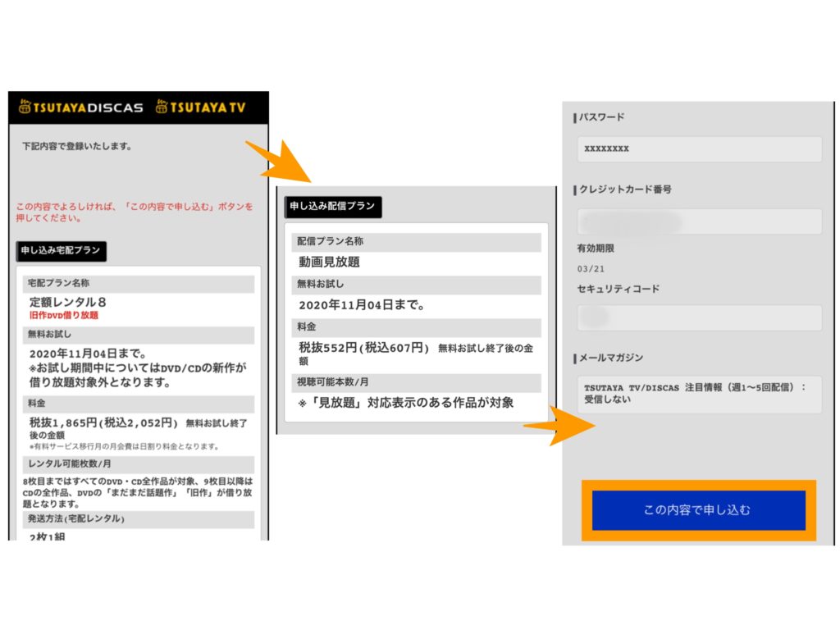Click the パスワード section label

coord(601,116)
